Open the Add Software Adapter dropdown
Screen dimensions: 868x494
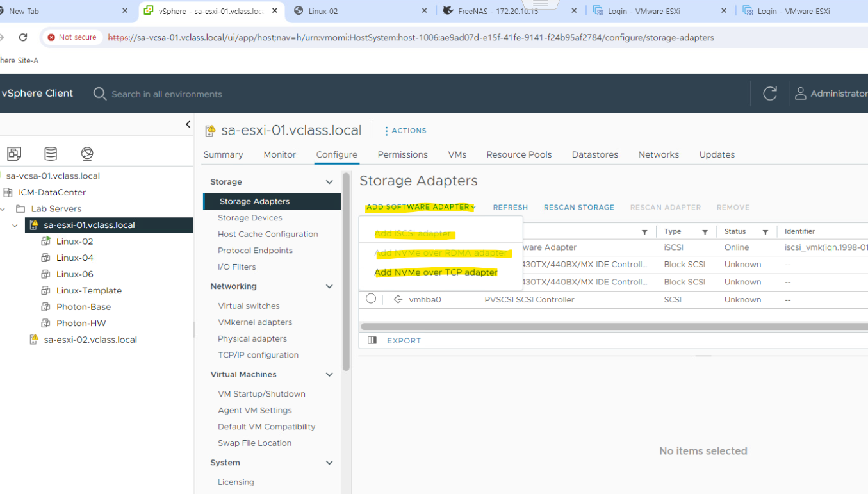tap(421, 207)
